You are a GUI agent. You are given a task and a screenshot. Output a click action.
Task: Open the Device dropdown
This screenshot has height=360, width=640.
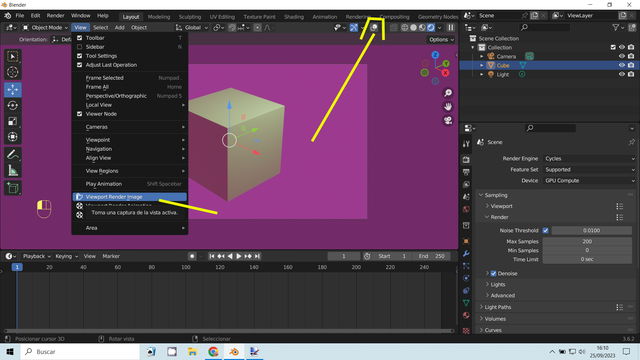point(590,180)
